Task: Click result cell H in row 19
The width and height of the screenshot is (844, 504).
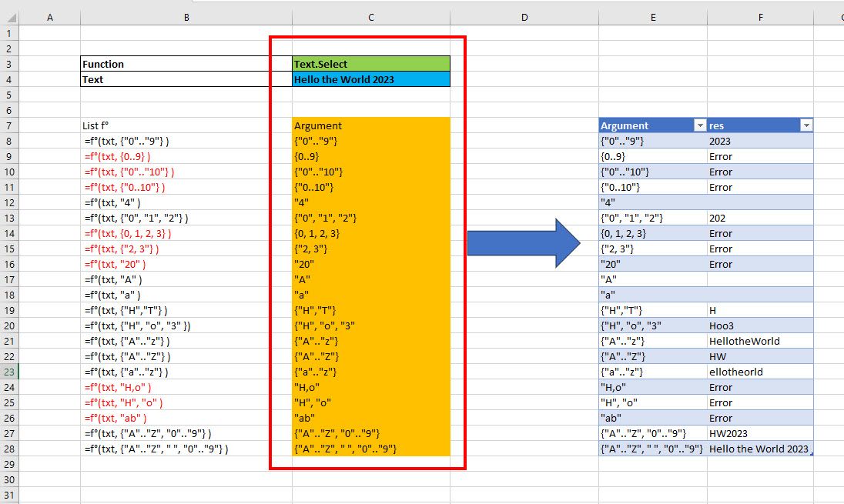Action: [x=760, y=310]
